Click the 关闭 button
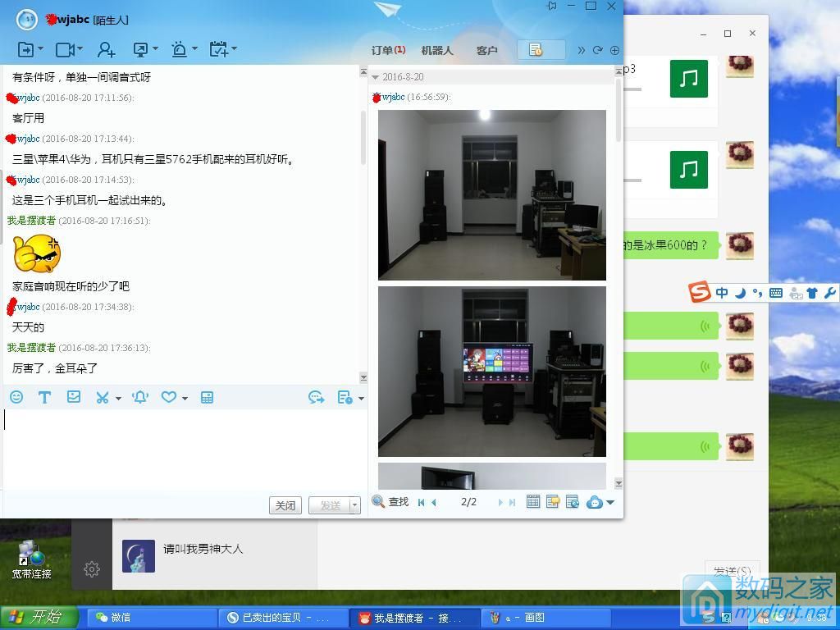 click(x=285, y=505)
